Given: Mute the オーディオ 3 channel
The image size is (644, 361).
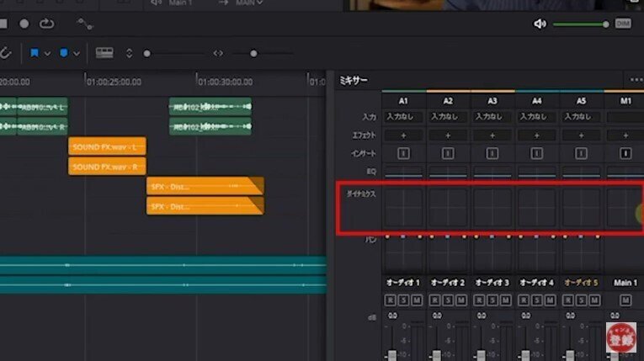Looking at the screenshot, I should click(x=505, y=300).
